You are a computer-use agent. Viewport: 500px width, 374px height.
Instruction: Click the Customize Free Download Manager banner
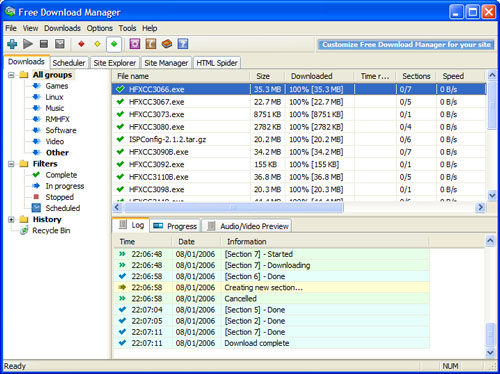406,45
